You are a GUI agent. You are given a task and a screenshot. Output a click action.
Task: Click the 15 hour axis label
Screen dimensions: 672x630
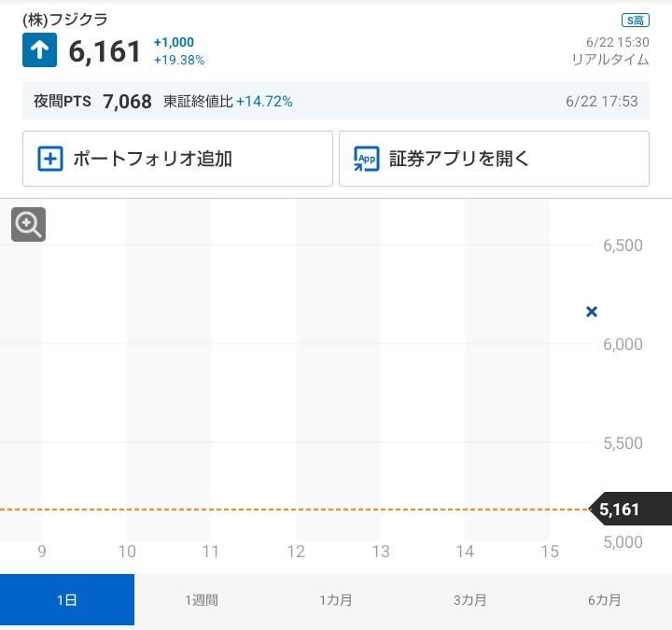pos(550,552)
